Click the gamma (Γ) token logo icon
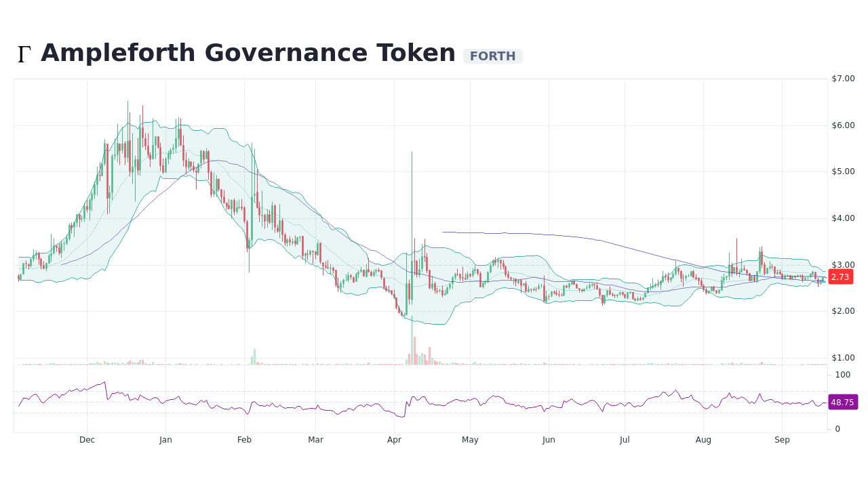This screenshot has height=488, width=868. pos(24,52)
